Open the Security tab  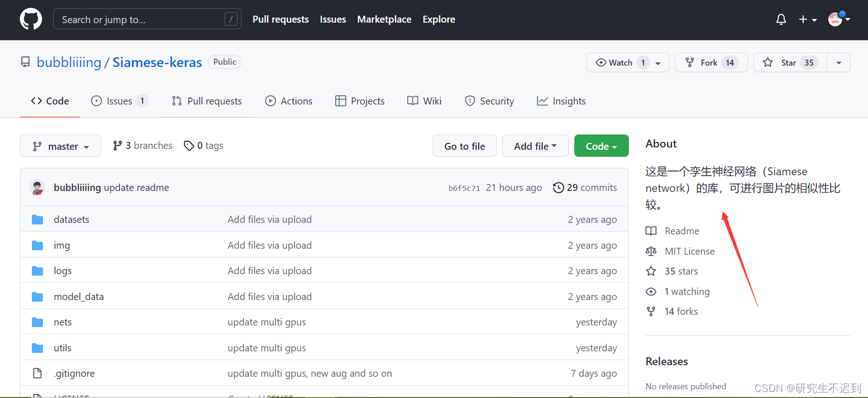(x=489, y=101)
